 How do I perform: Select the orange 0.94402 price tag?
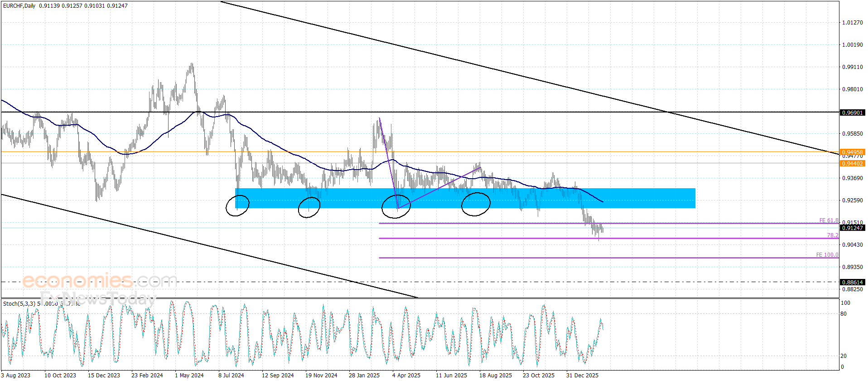point(852,163)
